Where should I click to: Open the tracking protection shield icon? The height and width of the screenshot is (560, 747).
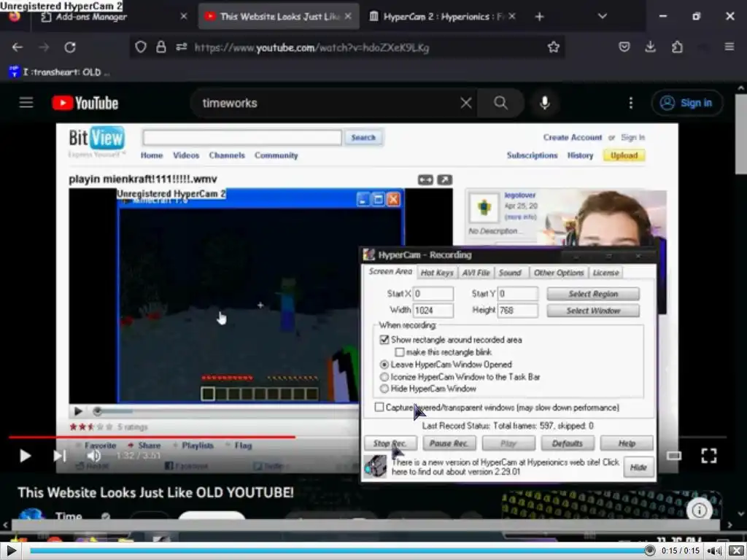pos(141,47)
